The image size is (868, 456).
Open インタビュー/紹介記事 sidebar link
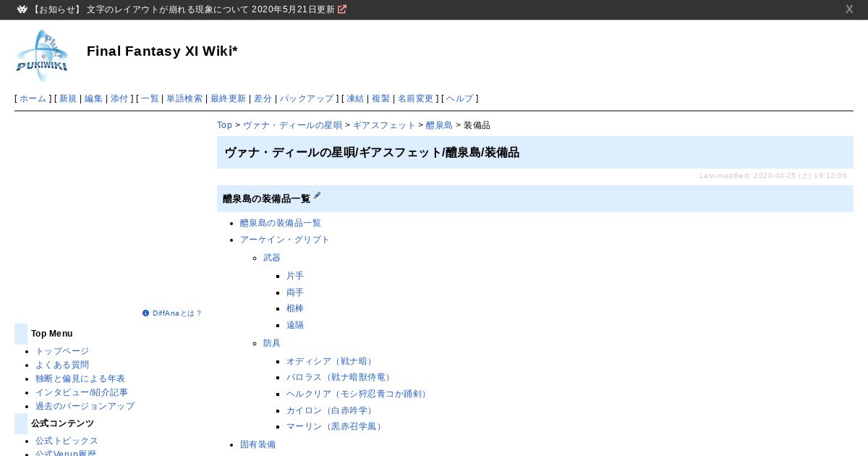click(82, 392)
